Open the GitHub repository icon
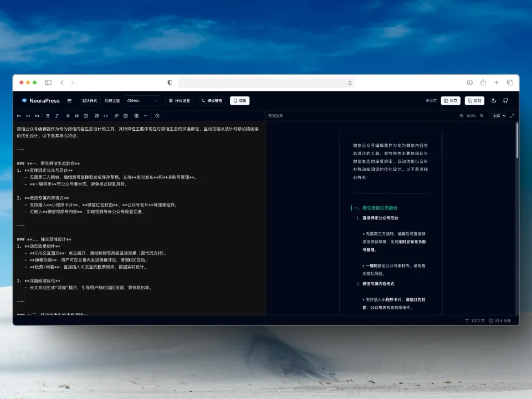 click(505, 101)
